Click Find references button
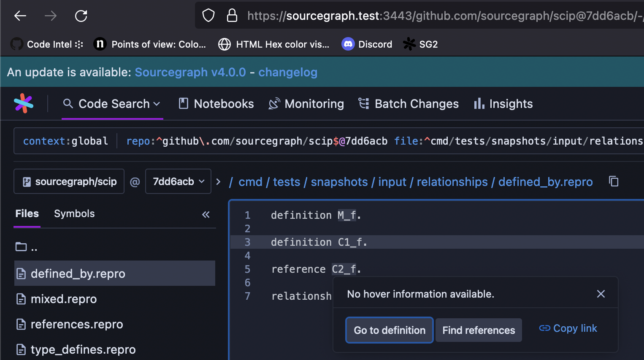Viewport: 644px width, 360px height. click(479, 330)
